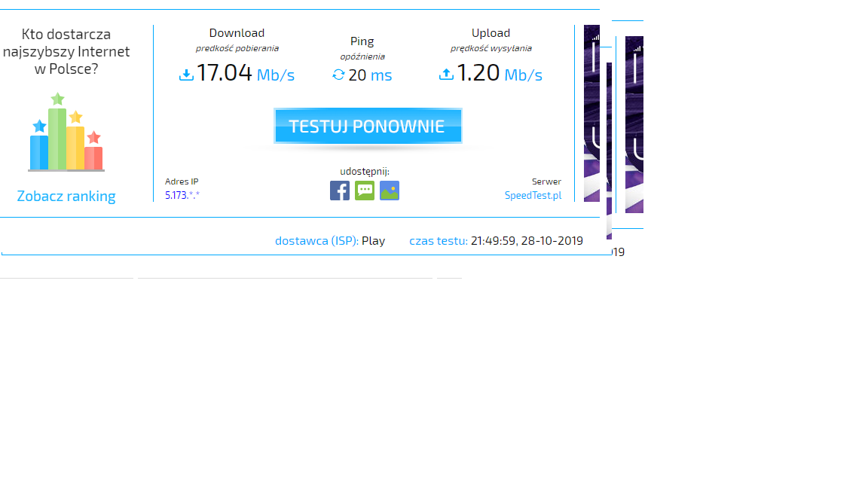Viewport: 868px width, 488px height.
Task: Click the 20 ms ping value
Action: pos(371,75)
